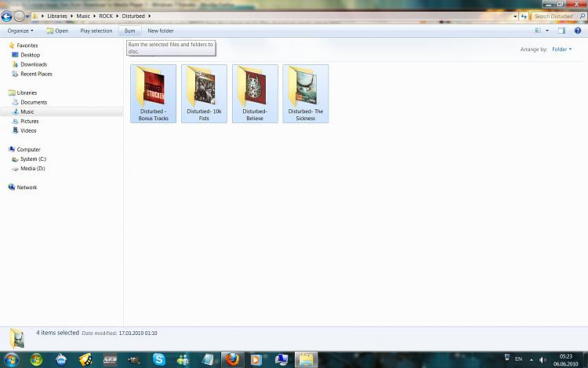
Task: Open the recent locations dropdown arrow
Action: [27, 16]
